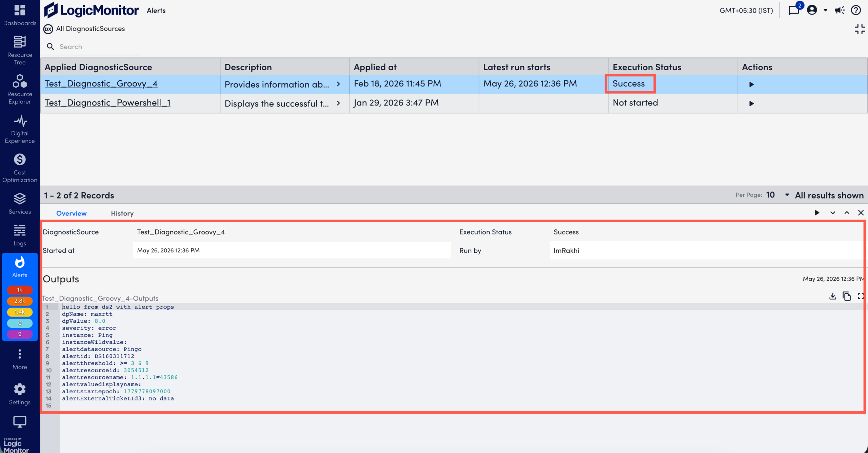Viewport: 868px width, 453px height.
Task: Click the monitor icon at sidebar bottom
Action: click(x=20, y=422)
